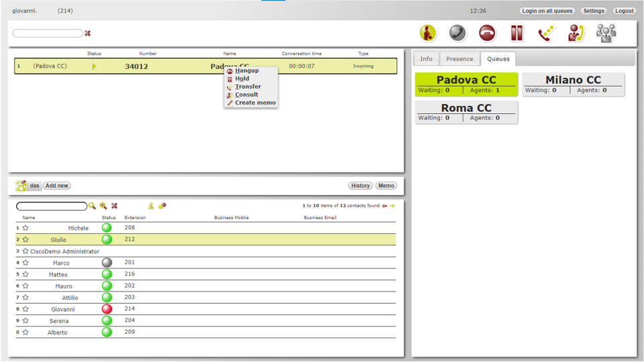Star Matteo as a favorite
The image size is (644, 362).
pos(25,274)
